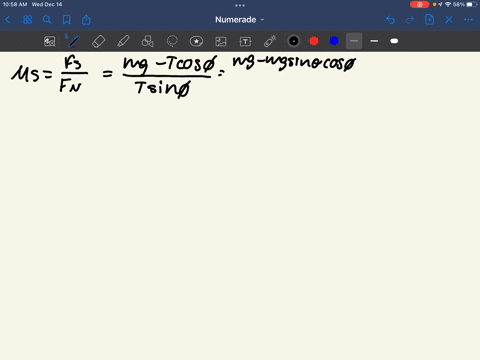Go back with the left chevron

(8, 20)
